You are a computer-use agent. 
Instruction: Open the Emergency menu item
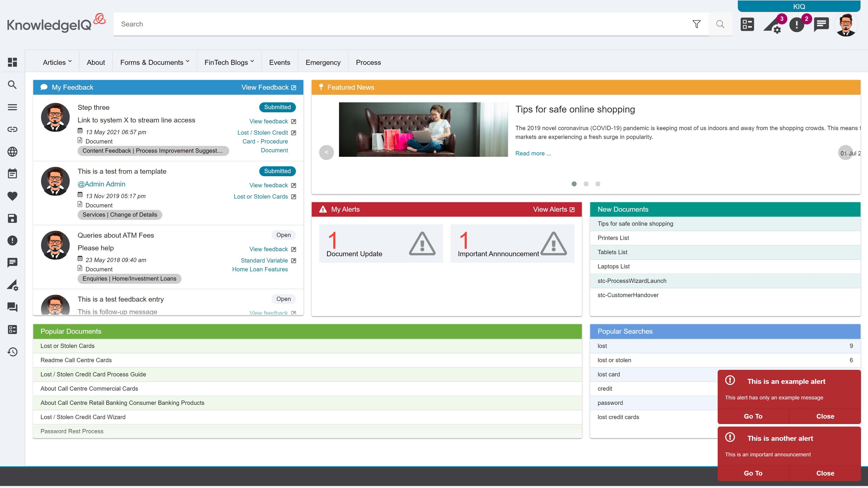coord(323,62)
